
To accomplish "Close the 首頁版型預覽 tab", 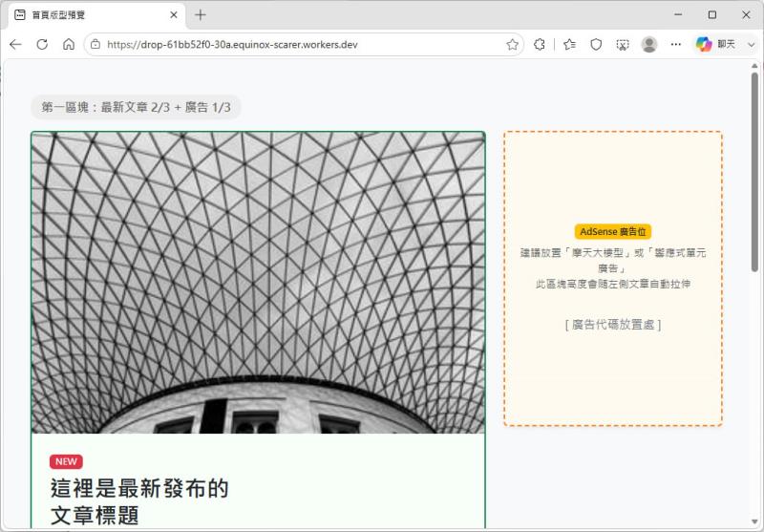I will click(x=174, y=15).
